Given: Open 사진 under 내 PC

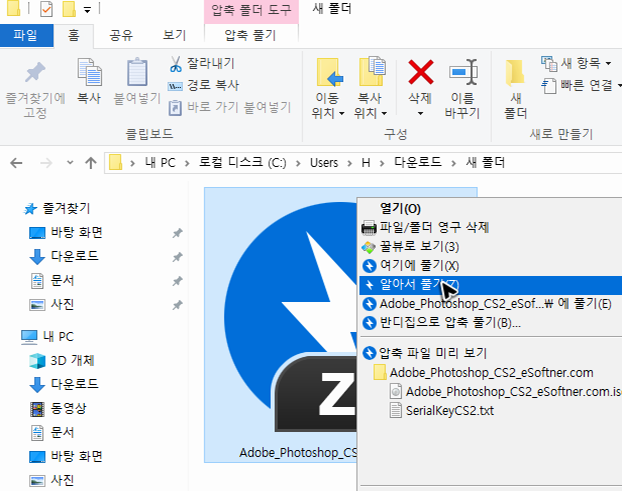Looking at the screenshot, I should click(x=52, y=480).
